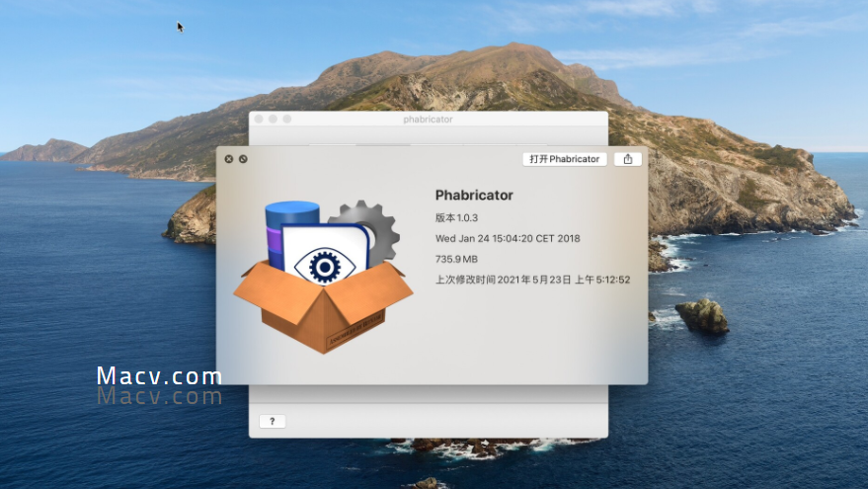
Task: Open help with the question mark button
Action: coord(273,422)
